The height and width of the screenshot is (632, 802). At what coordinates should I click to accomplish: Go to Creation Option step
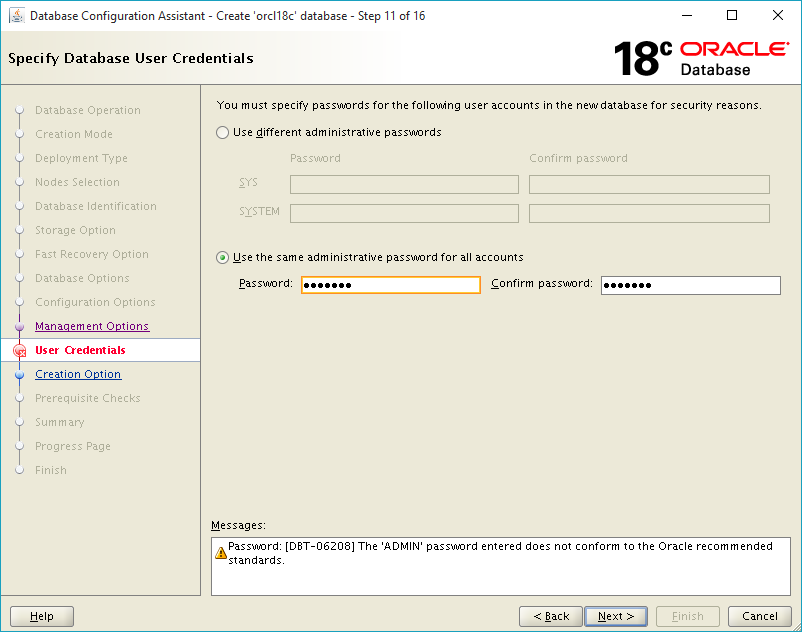[x=78, y=374]
